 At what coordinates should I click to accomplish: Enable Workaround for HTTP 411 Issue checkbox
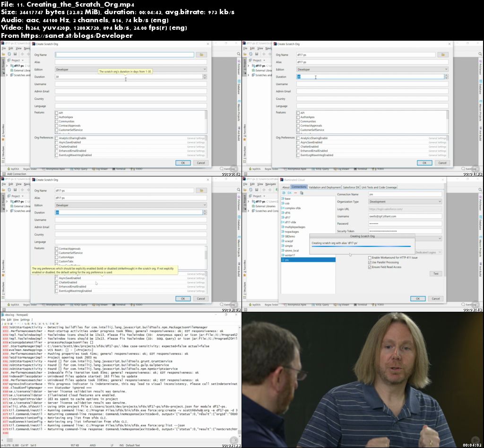370,257
